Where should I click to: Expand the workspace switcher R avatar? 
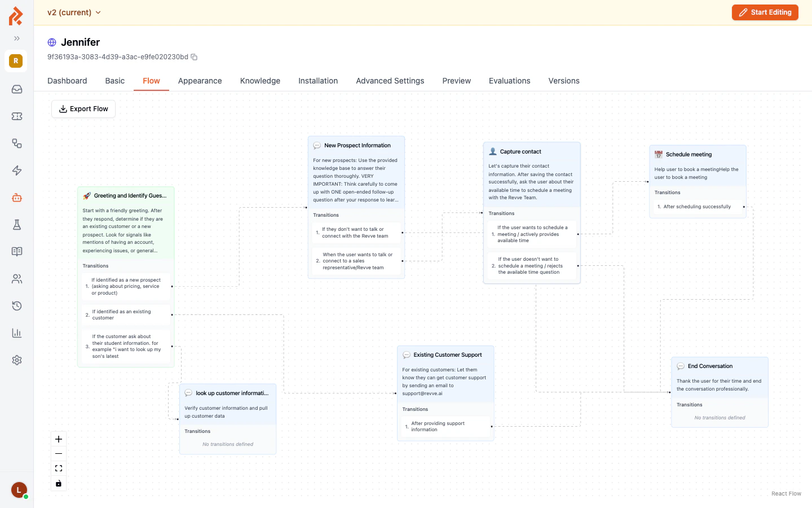pyautogui.click(x=16, y=61)
